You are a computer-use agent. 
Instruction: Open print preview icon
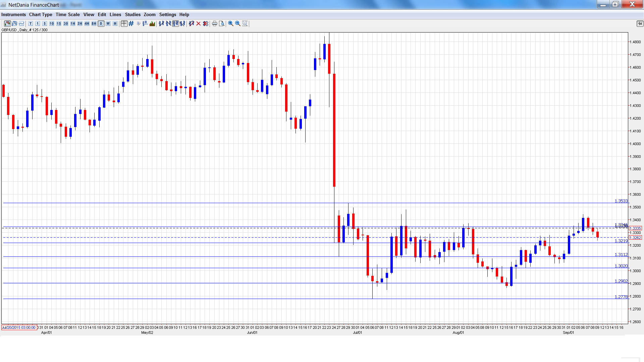(x=222, y=23)
